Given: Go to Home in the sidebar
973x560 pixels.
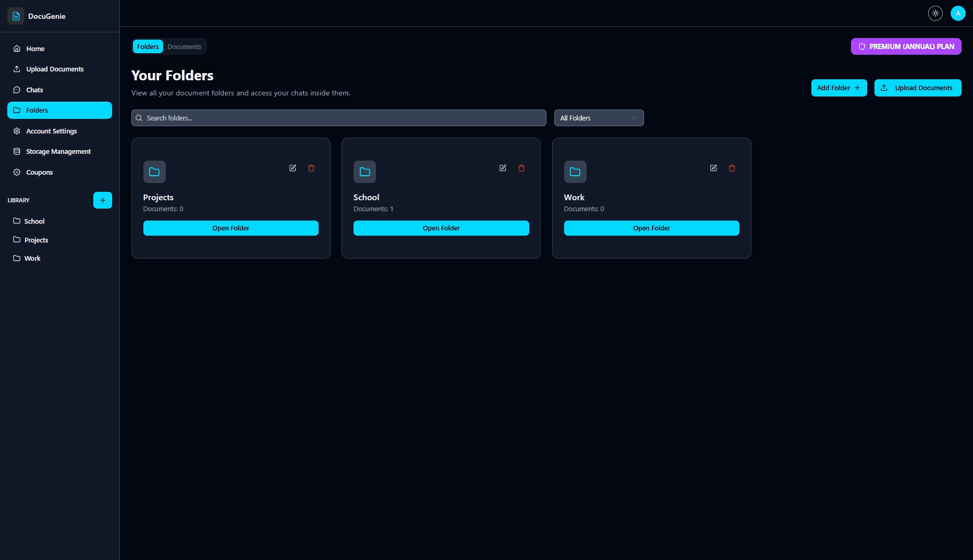Looking at the screenshot, I should [59, 48].
